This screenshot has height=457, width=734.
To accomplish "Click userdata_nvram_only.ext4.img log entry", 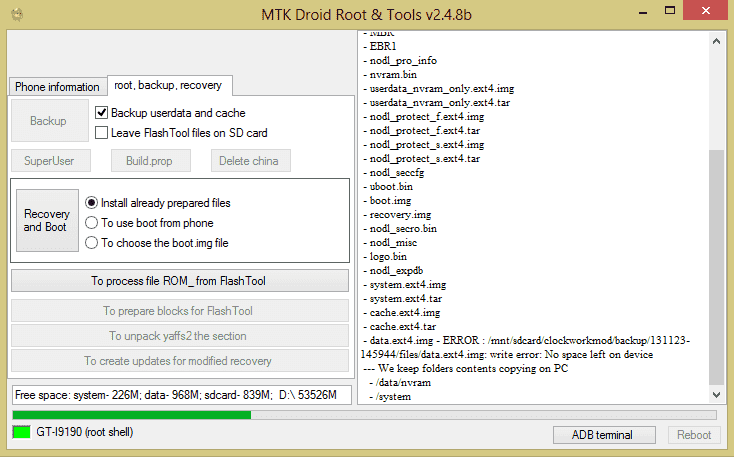I will (x=439, y=88).
